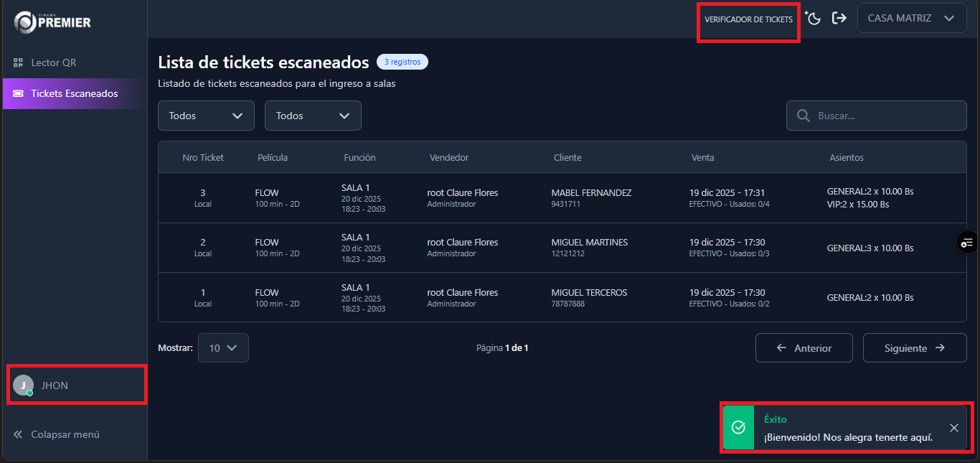
Task: Click the Cinema Premier logo
Action: (x=50, y=22)
